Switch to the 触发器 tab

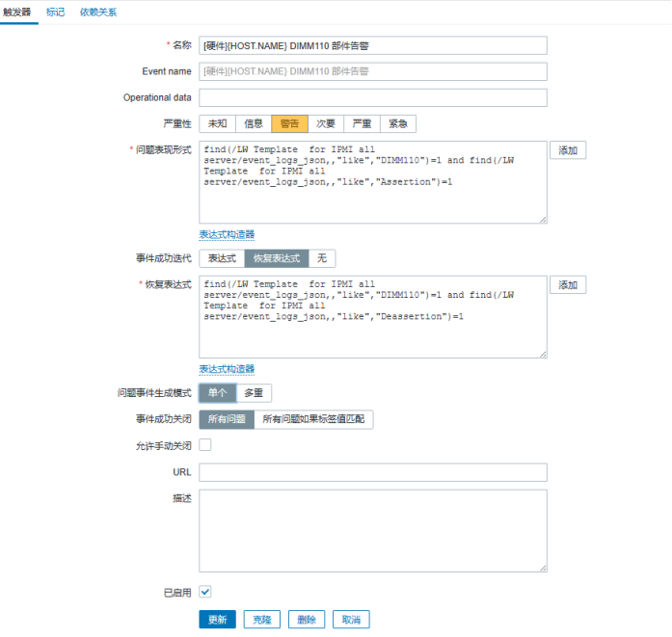(17, 12)
